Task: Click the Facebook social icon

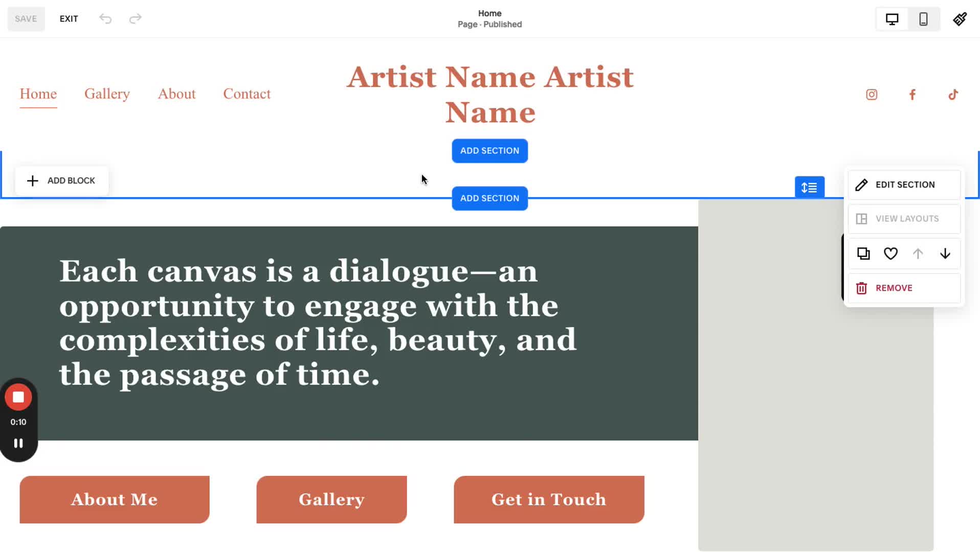Action: (912, 95)
